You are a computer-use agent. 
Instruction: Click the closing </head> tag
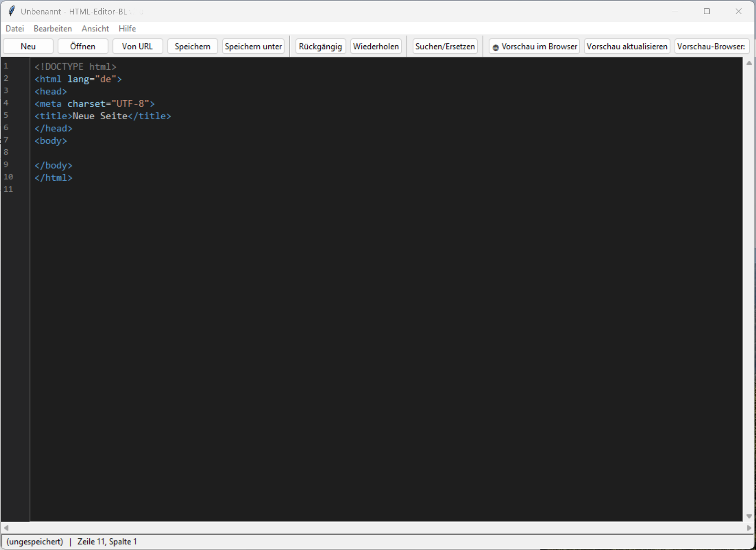53,128
